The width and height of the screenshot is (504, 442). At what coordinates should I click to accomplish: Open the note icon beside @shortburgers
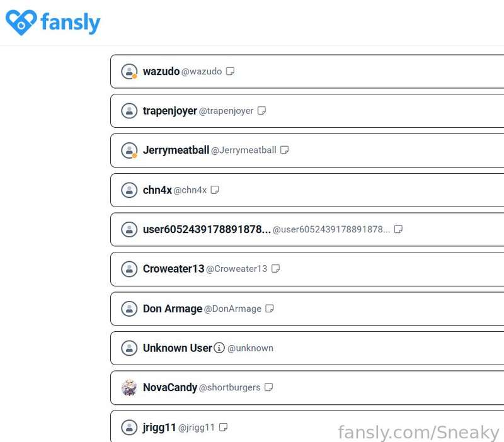click(x=269, y=387)
